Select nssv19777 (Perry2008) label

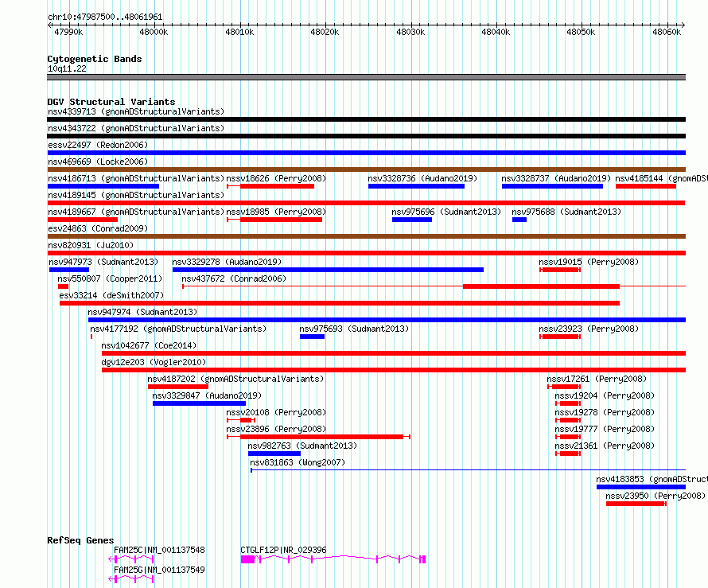605,429
